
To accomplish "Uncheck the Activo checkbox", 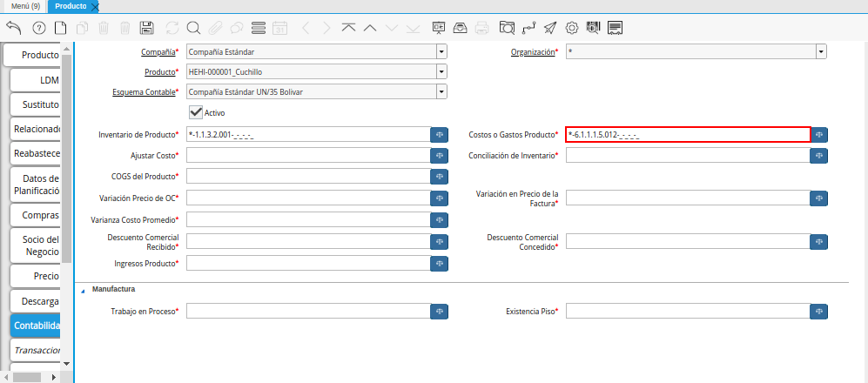I will point(196,112).
